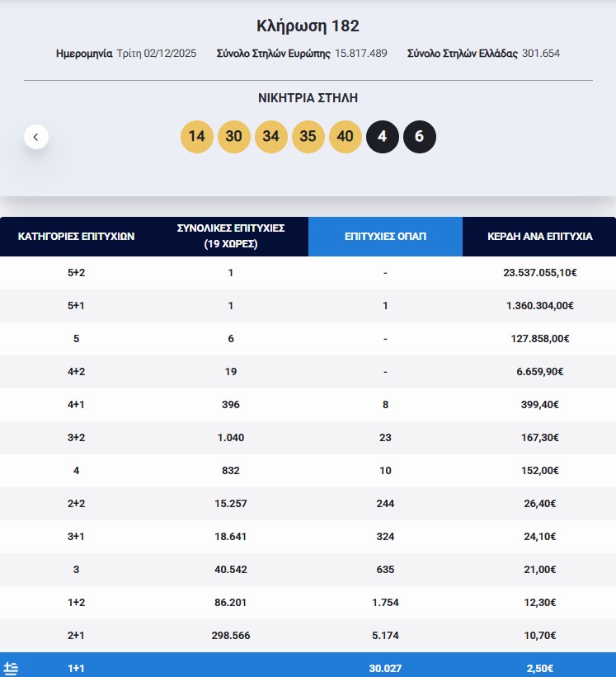The width and height of the screenshot is (616, 677).
Task: Click the ΝΙΚΗΤΡΙΑ ΣΤΗΛΗ heading
Action: [308, 98]
